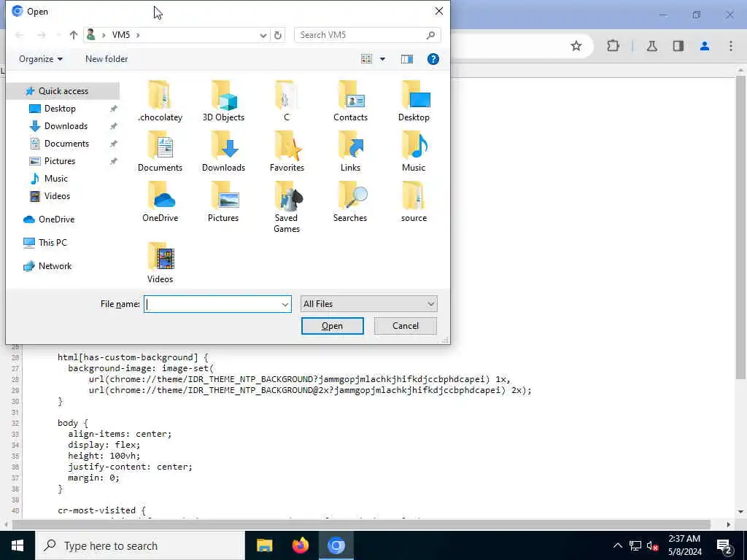Select the Desktop folder in file list
The height and width of the screenshot is (560, 747).
(414, 101)
